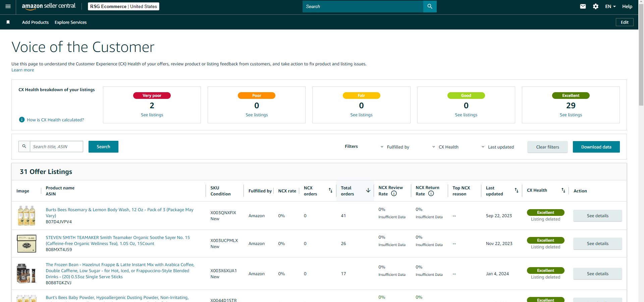Sort by NCX orders arrows
Image resolution: width=644 pixels, height=302 pixels.
pyautogui.click(x=330, y=190)
